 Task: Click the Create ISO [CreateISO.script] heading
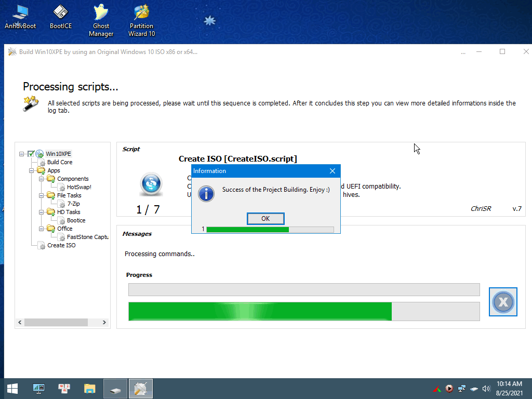pyautogui.click(x=238, y=159)
